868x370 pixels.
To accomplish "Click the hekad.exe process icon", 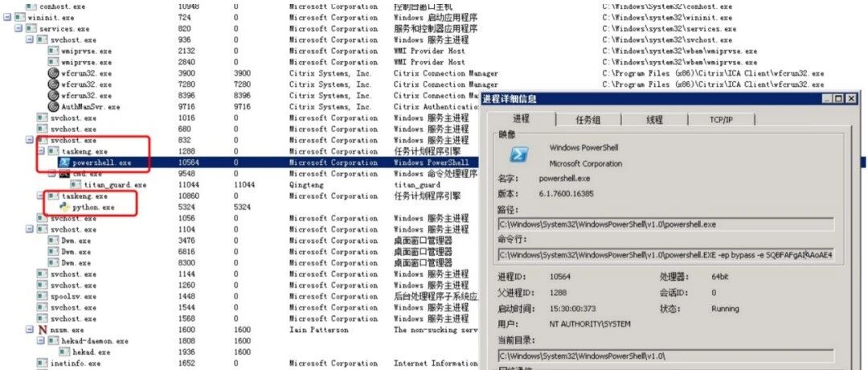I will pos(64,351).
